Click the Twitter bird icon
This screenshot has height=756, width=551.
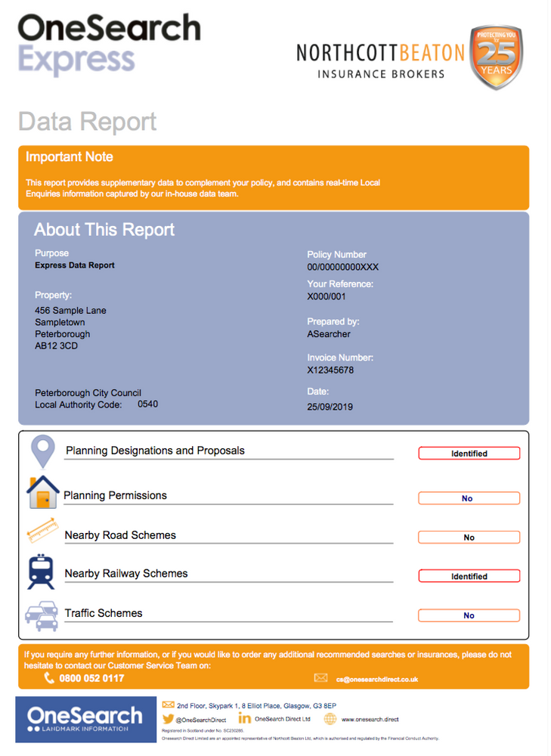[168, 719]
